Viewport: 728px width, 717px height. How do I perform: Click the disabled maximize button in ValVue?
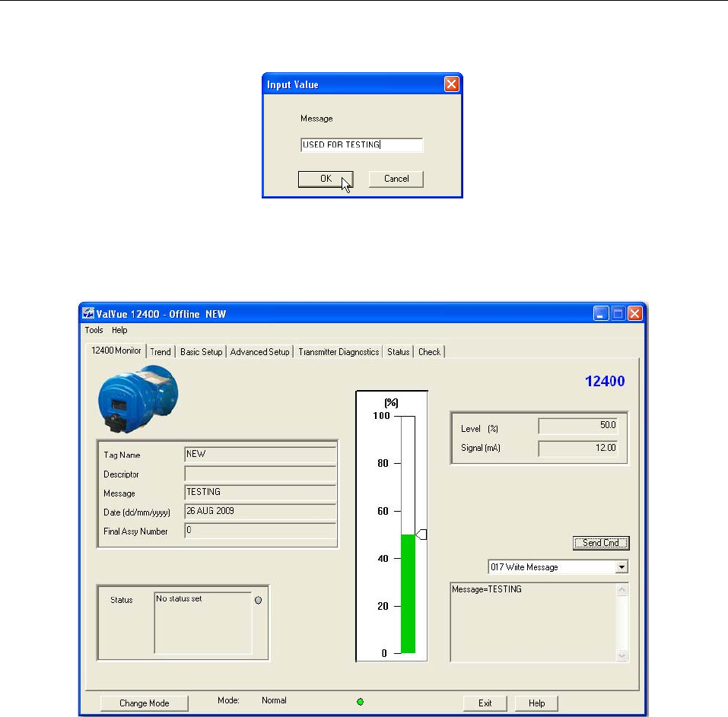[x=618, y=314]
